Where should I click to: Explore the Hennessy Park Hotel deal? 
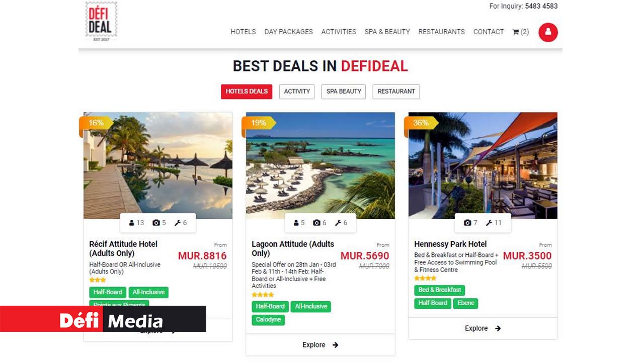tap(482, 328)
